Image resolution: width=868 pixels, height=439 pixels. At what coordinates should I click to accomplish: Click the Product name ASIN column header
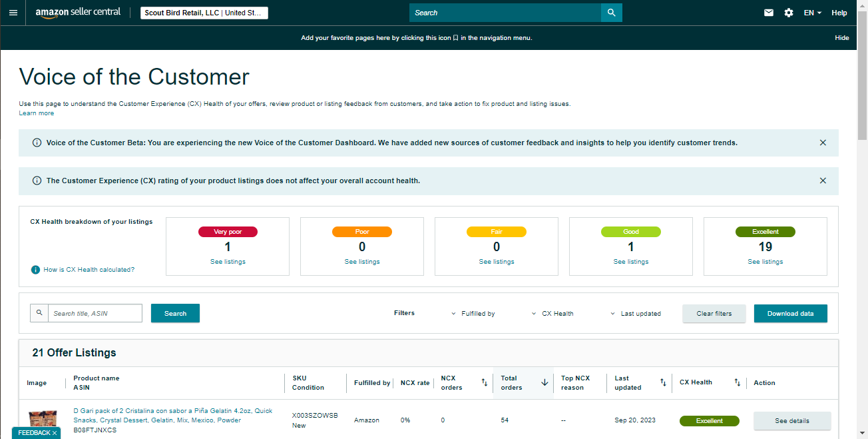coord(97,383)
